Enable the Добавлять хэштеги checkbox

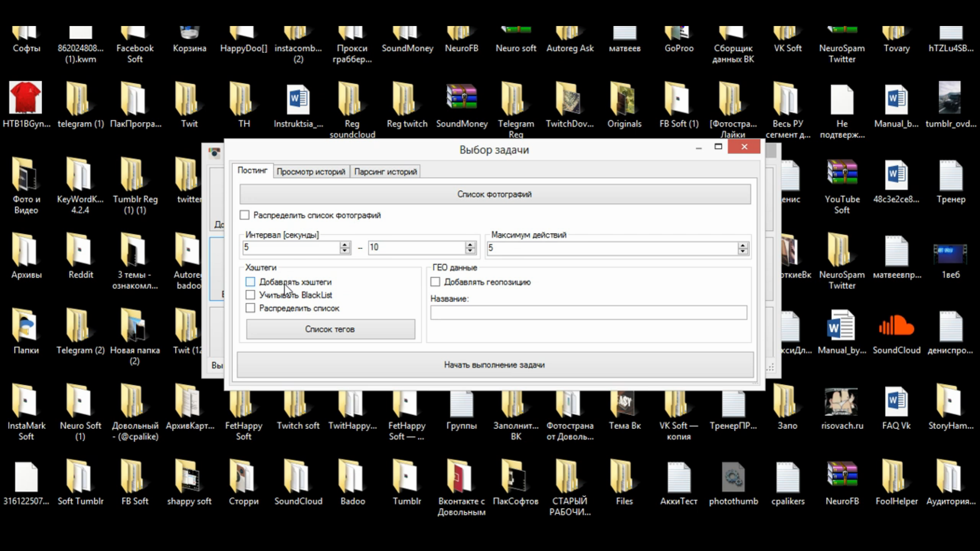pos(250,282)
